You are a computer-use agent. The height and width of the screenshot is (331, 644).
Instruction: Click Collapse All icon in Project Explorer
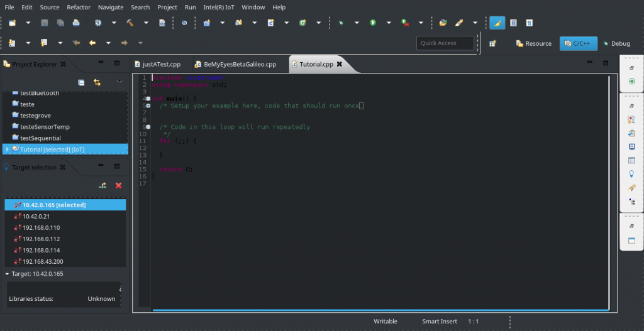click(81, 82)
